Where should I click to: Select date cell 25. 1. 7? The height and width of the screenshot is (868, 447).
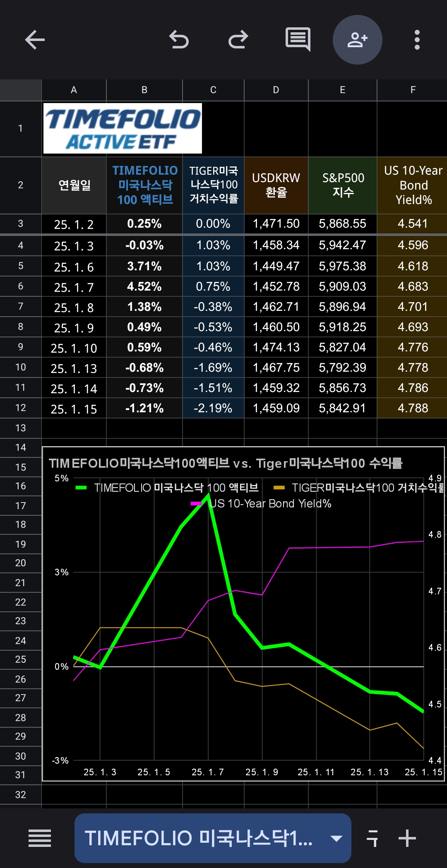tap(74, 287)
